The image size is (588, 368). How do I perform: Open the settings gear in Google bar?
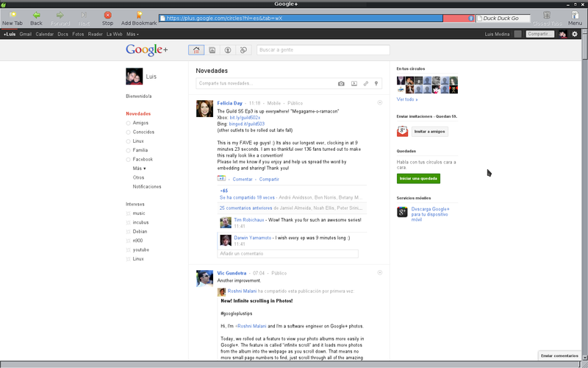(x=575, y=34)
